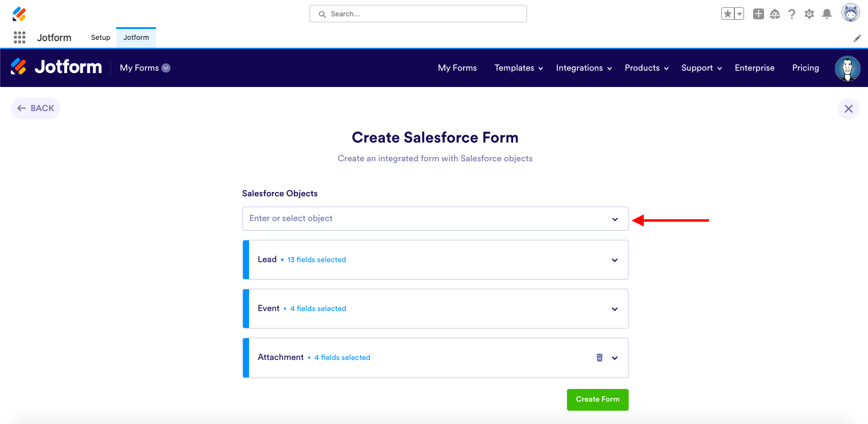Click the Salesforce search field
The image size is (868, 424).
coord(418,14)
